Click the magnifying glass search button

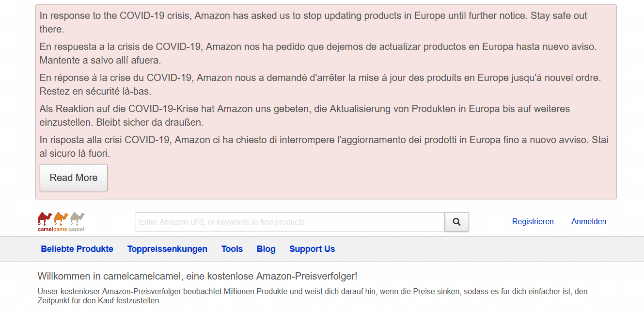[456, 222]
